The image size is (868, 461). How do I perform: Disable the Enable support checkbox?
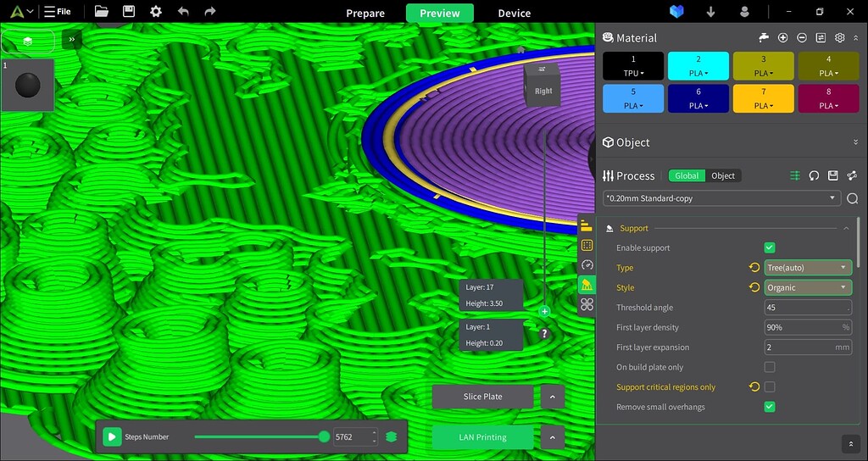[770, 248]
